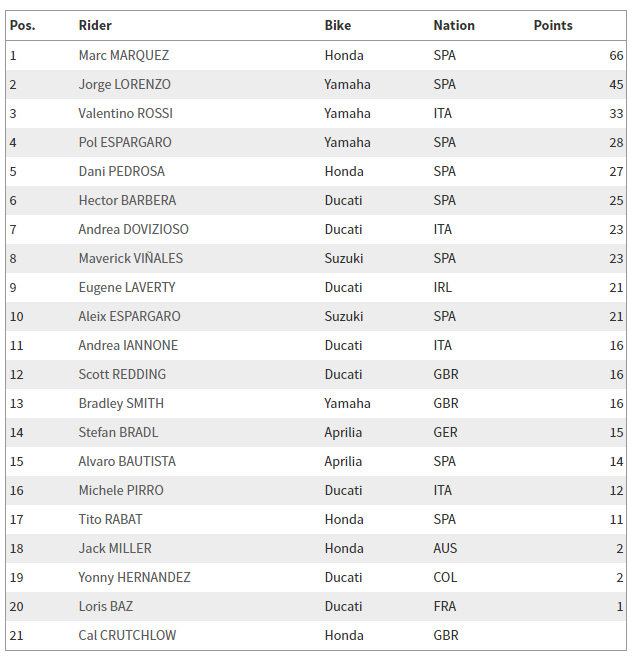Click Dani PEDROSA in the table

(x=121, y=171)
